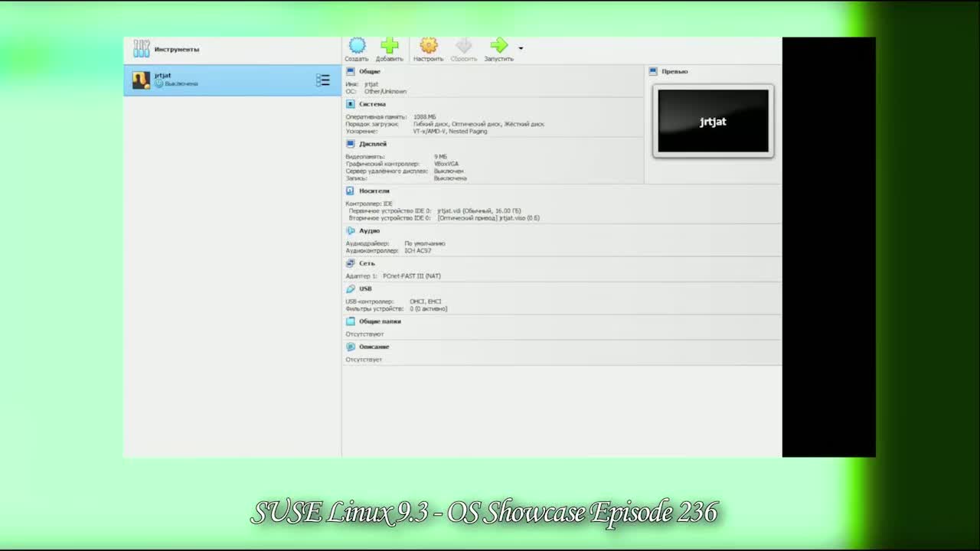
Task: Click the Общие папки folder icon
Action: (x=350, y=321)
